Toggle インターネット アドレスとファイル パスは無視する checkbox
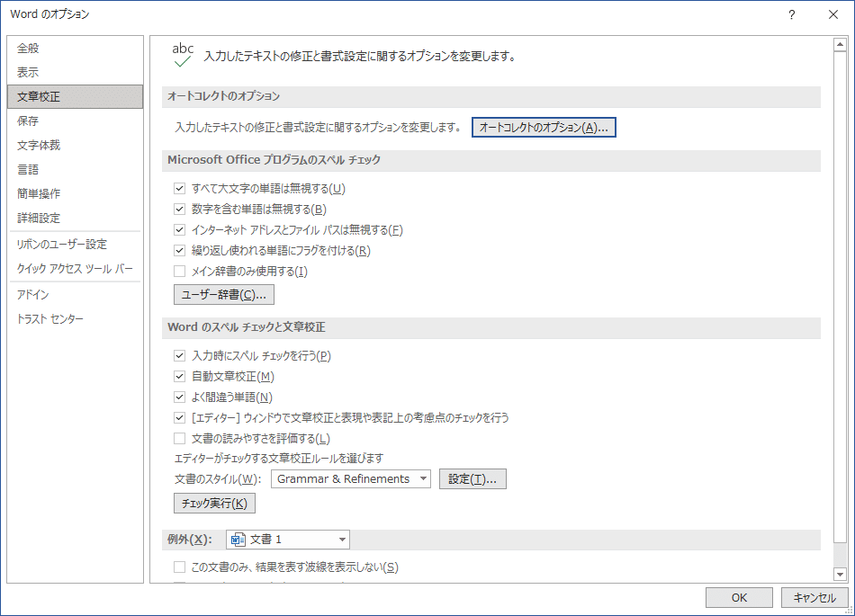This screenshot has width=855, height=616. (x=179, y=230)
